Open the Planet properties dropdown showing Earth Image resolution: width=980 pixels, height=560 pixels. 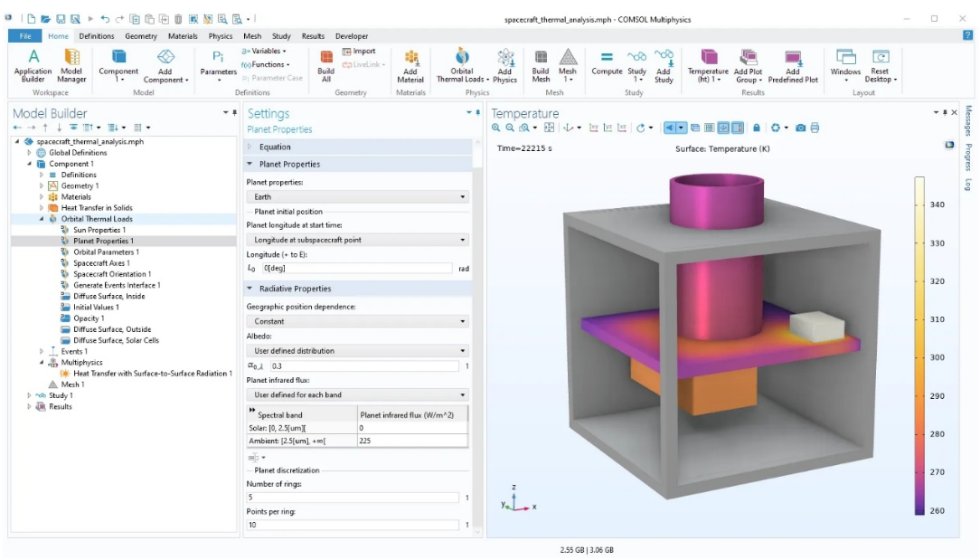pyautogui.click(x=357, y=196)
